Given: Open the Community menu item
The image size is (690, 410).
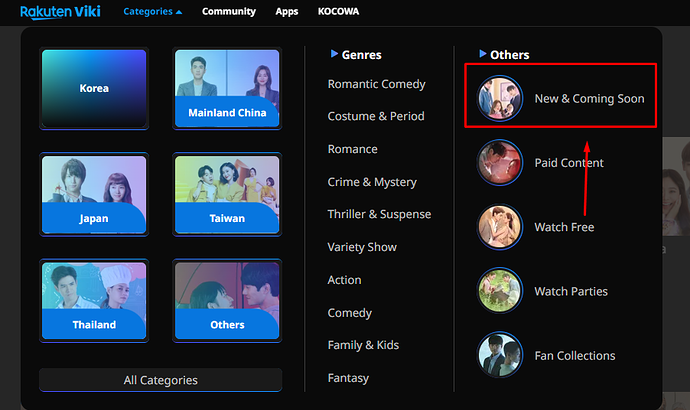Looking at the screenshot, I should pos(229,11).
